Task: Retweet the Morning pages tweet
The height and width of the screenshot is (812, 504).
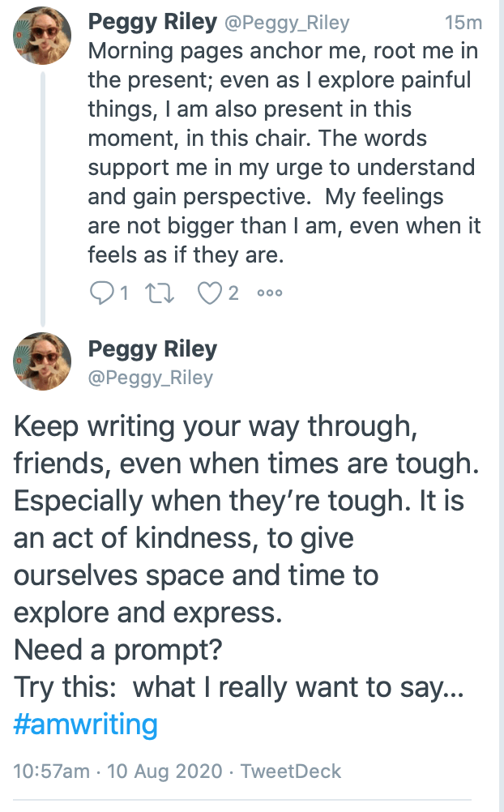Action: click(x=162, y=293)
